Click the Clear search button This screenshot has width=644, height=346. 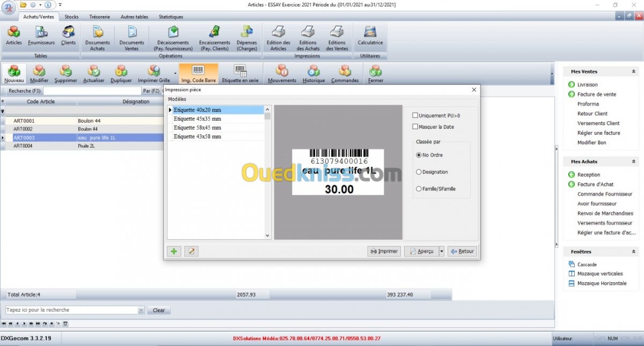(159, 310)
